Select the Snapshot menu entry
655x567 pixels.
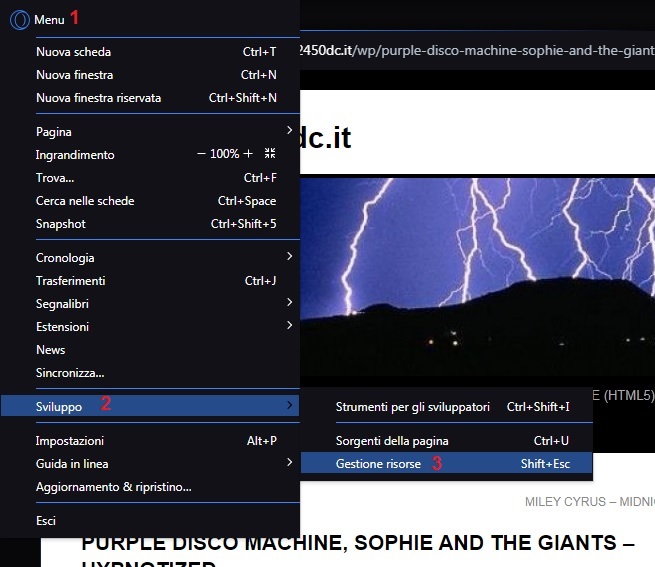(x=150, y=224)
